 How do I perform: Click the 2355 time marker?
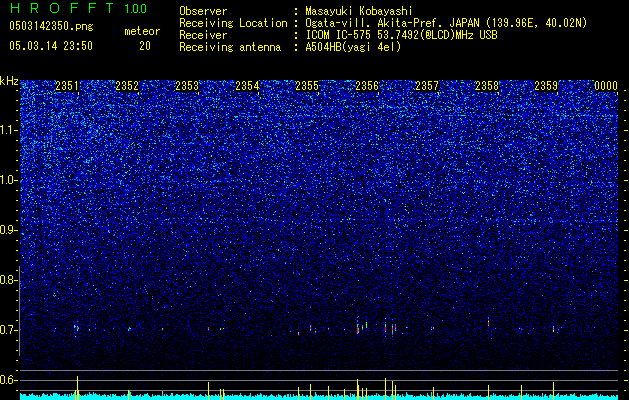point(307,86)
